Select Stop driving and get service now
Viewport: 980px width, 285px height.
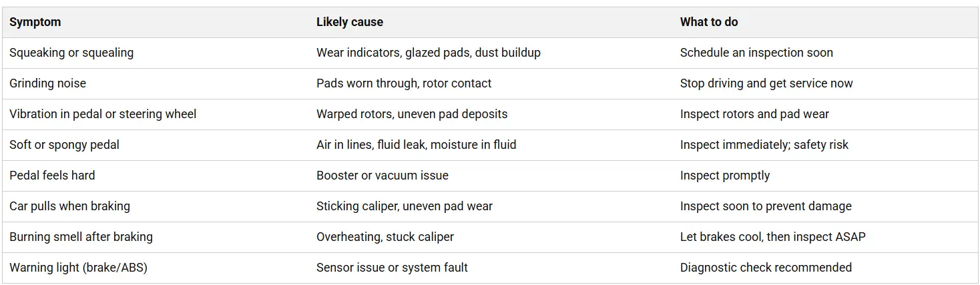pyautogui.click(x=766, y=83)
